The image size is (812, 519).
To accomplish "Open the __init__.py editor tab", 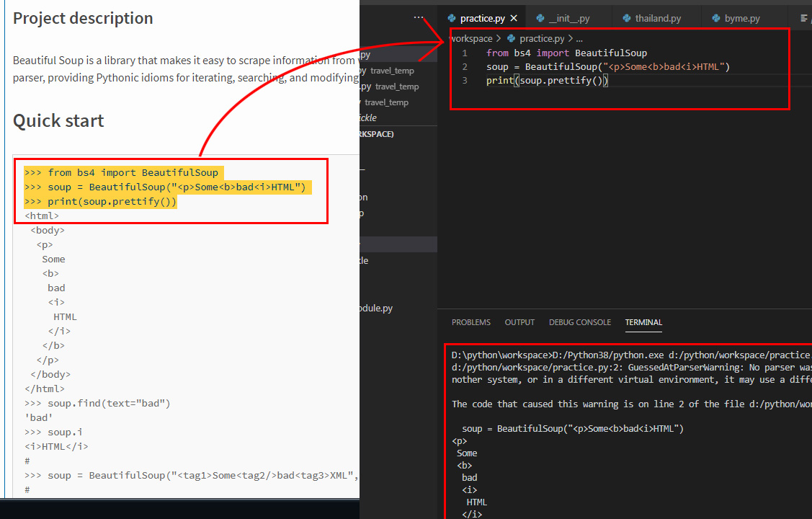I will click(569, 18).
